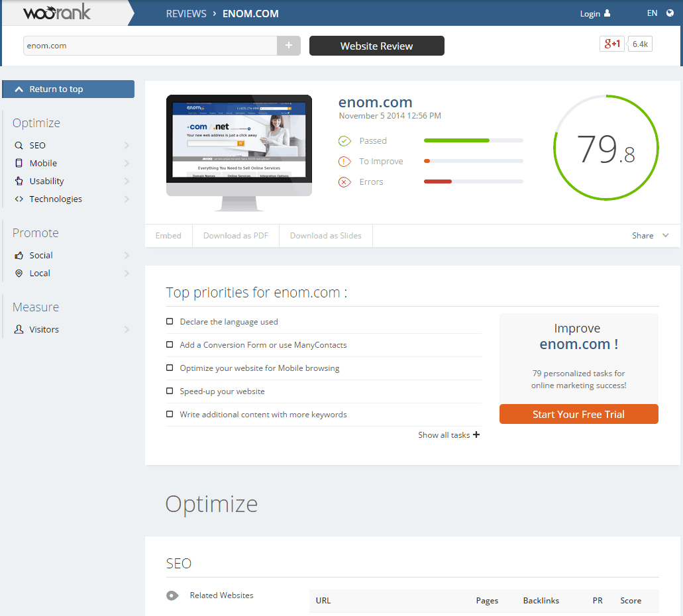The height and width of the screenshot is (616, 683).
Task: Click the plus button beside the URL field
Action: [x=288, y=45]
